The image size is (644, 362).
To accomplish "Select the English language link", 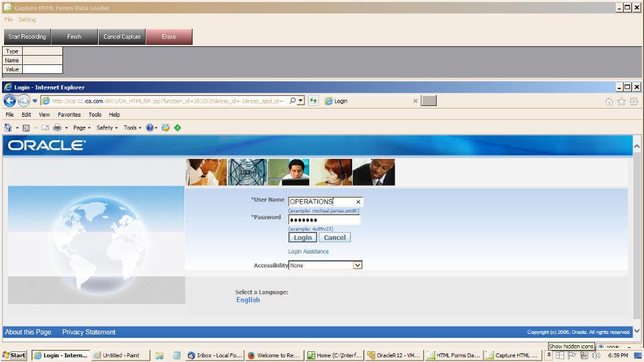I will tap(248, 300).
